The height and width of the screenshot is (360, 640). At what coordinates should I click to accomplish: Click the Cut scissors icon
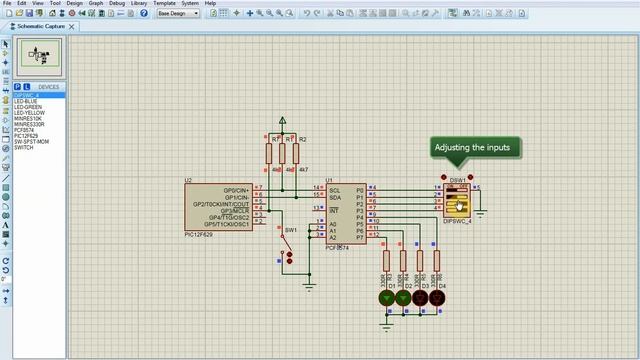click(x=330, y=13)
